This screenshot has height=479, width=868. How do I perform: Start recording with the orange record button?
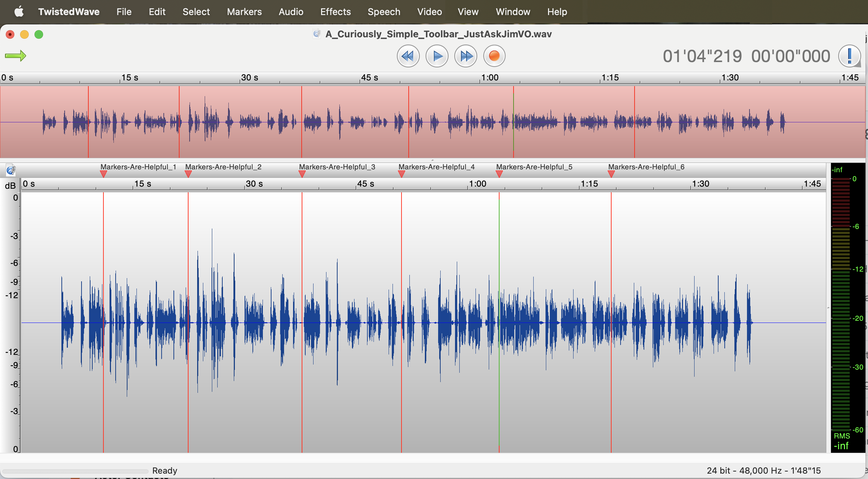[495, 56]
